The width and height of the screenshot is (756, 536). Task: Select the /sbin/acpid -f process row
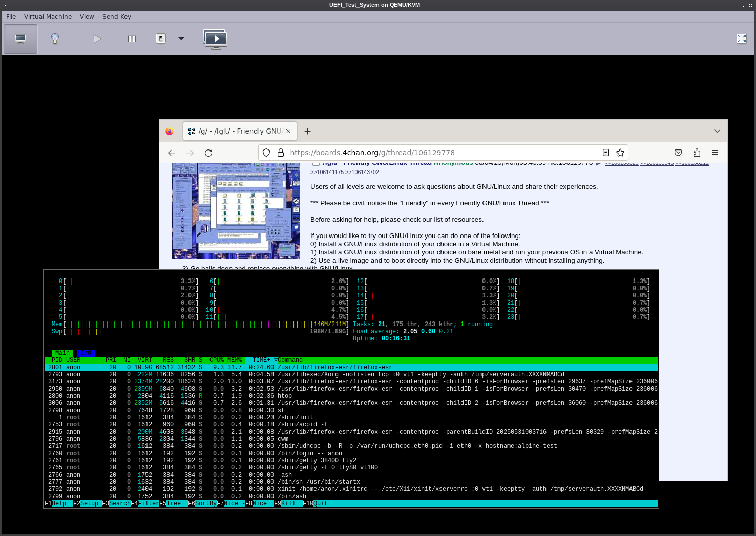pyautogui.click(x=351, y=424)
